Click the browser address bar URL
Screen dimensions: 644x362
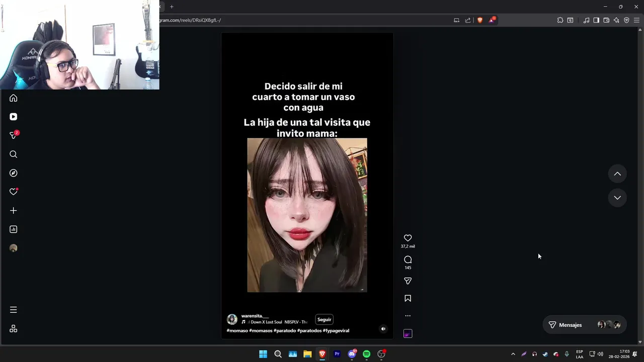coord(191,20)
